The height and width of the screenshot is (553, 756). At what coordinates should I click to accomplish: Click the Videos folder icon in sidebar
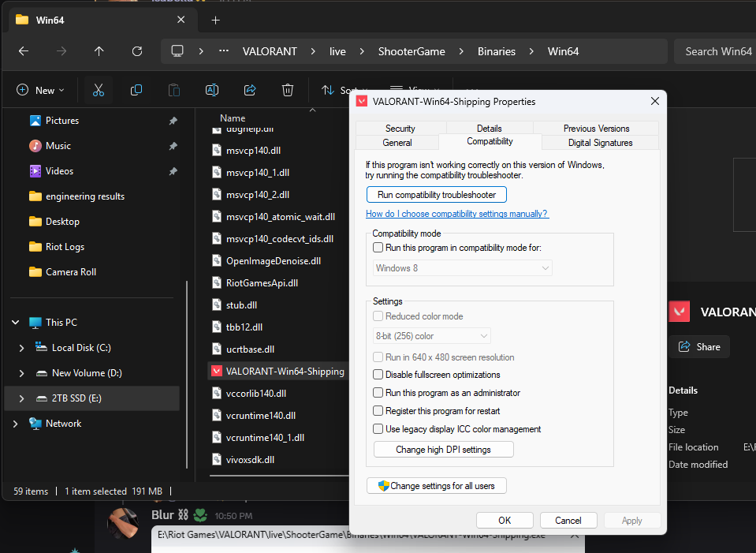35,171
